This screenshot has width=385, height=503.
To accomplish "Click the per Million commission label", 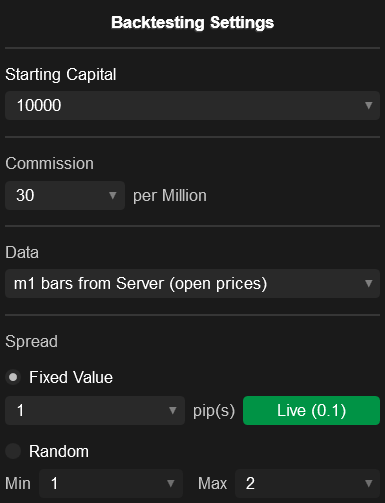I will 170,196.
